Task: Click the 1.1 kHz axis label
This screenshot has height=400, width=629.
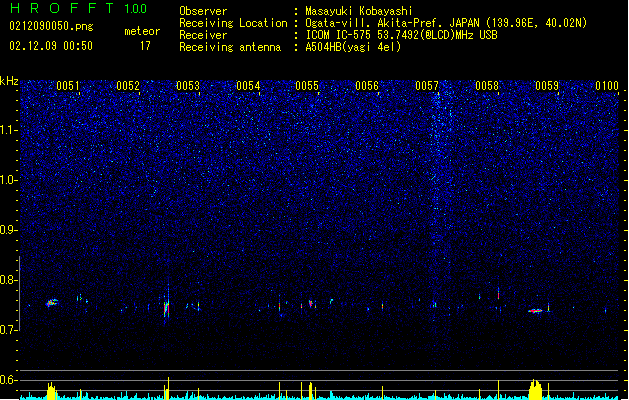Action: tap(9, 130)
